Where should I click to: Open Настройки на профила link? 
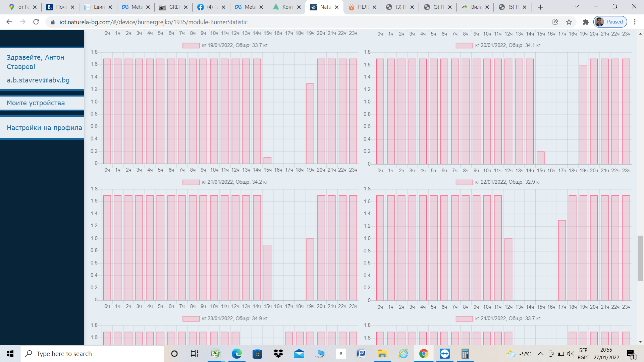coord(44,128)
